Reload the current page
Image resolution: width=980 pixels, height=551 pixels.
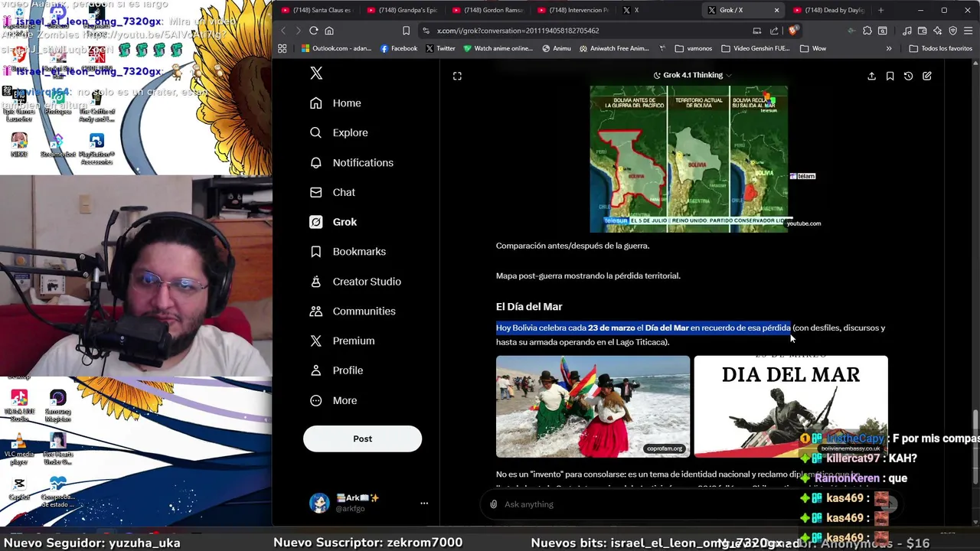coord(314,31)
